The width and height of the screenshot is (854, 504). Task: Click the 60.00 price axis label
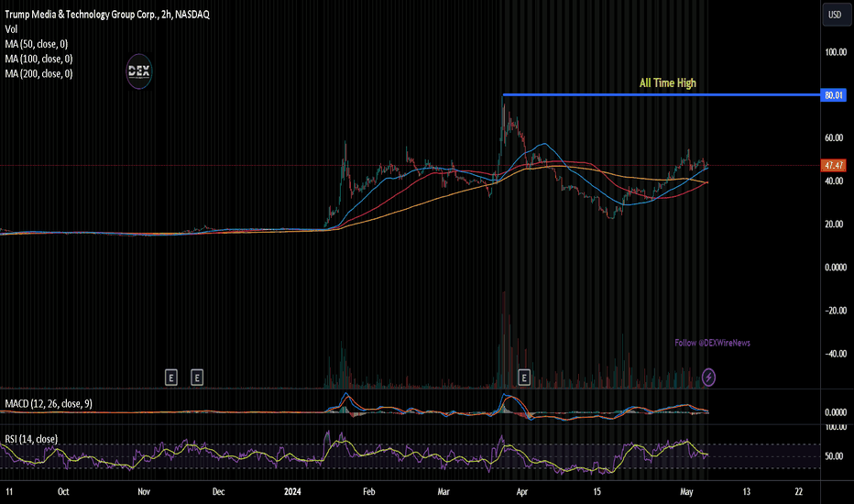[x=834, y=137]
